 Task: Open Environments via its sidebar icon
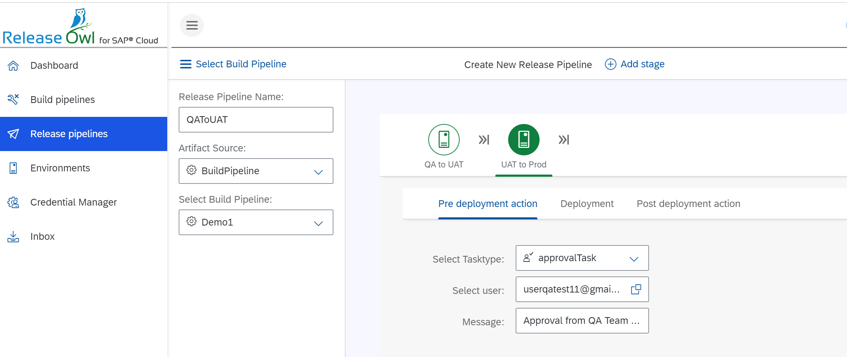coord(13,168)
